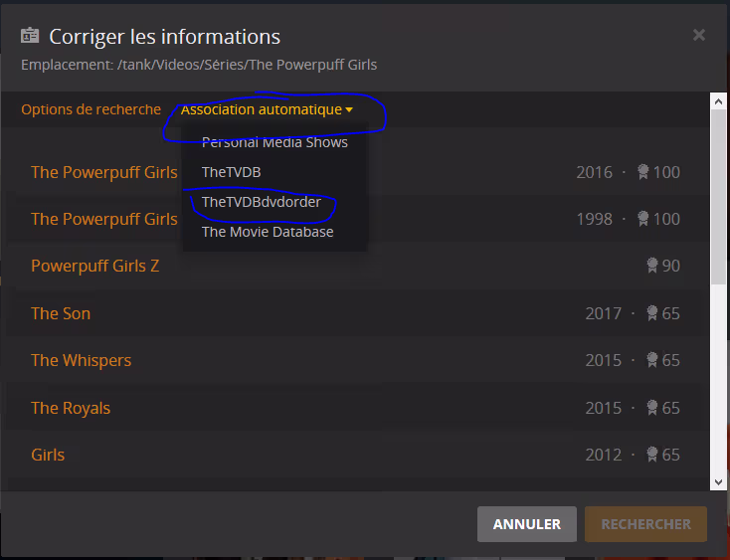Expand the Association automatique dropdown
Screen dimensions: 730x560
[x=267, y=109]
